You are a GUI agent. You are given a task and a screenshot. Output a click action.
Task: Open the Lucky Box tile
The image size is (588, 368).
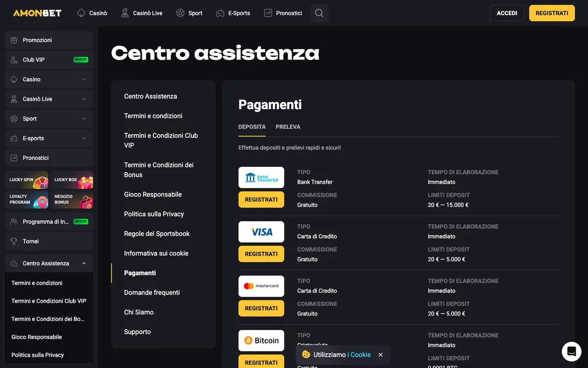pos(72,180)
